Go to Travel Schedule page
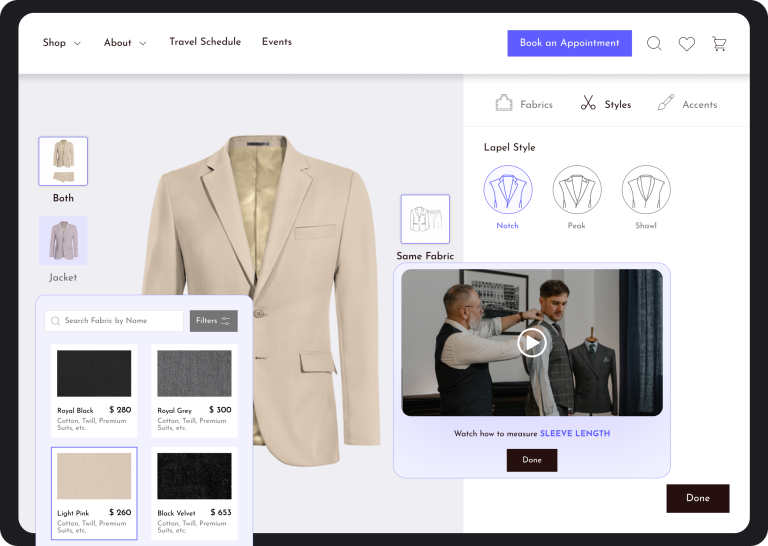 point(205,42)
